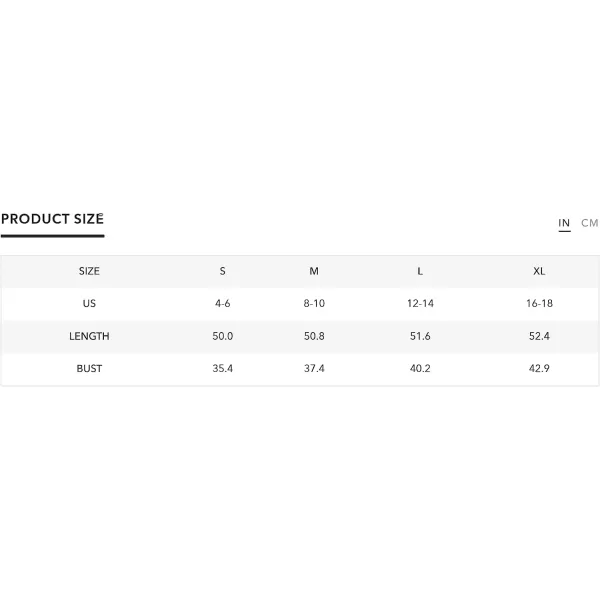Open the PRODUCT SIZE tab
The height and width of the screenshot is (600, 600).
tap(52, 219)
